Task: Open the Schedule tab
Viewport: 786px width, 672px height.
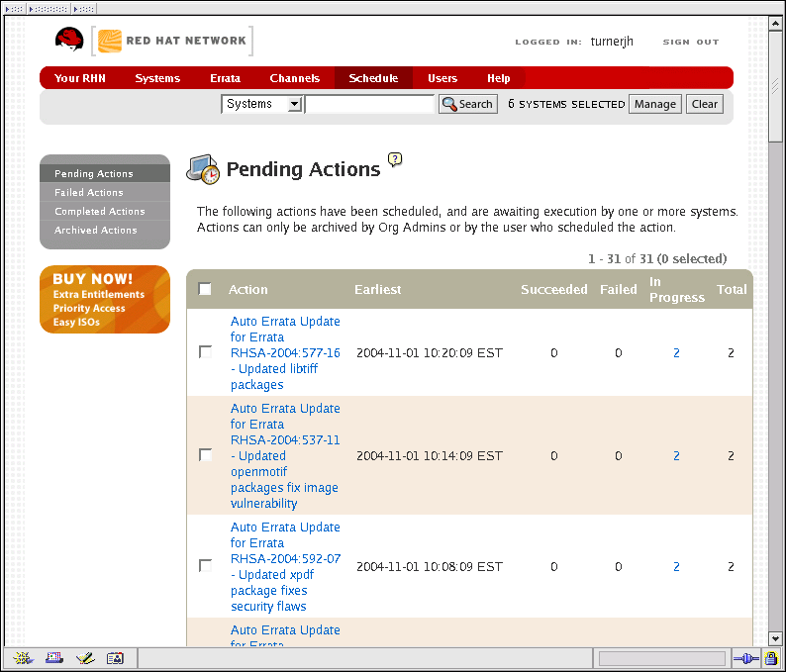Action: click(x=373, y=78)
